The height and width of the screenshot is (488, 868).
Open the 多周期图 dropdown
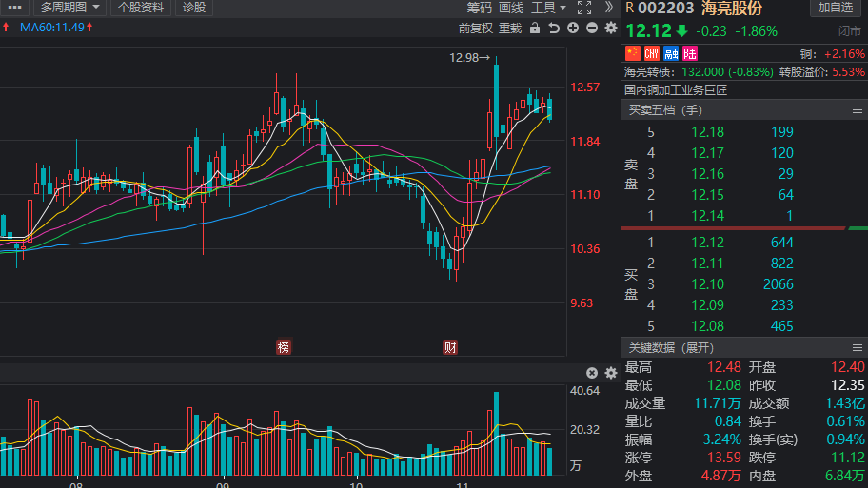coord(70,8)
